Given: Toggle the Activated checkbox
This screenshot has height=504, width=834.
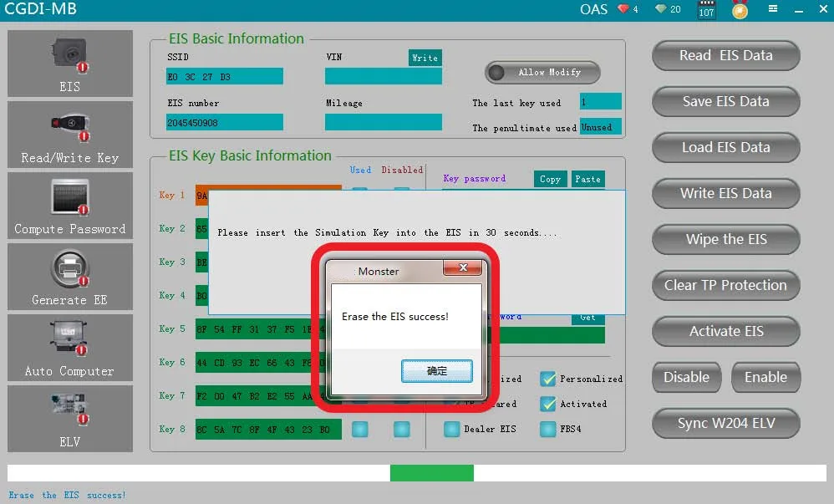Looking at the screenshot, I should 548,404.
